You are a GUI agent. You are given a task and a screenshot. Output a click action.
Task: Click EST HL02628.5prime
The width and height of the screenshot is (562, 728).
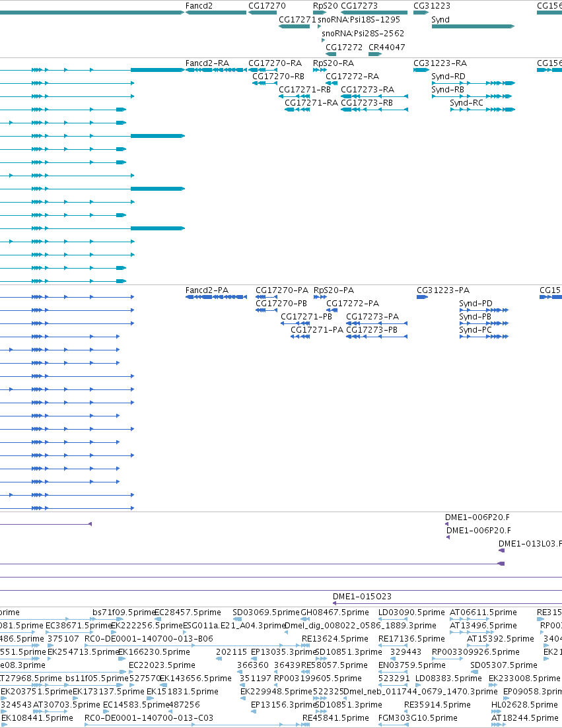point(524,705)
